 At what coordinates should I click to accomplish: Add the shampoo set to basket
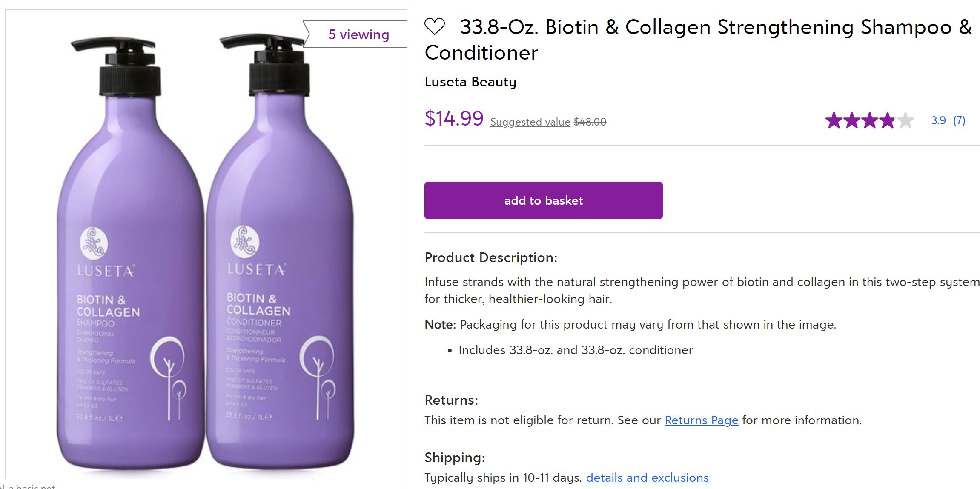click(543, 200)
